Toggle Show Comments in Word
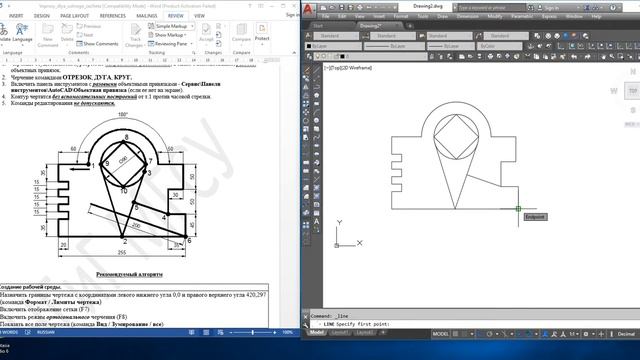Screen dimensions: 640x360 click(x=97, y=44)
